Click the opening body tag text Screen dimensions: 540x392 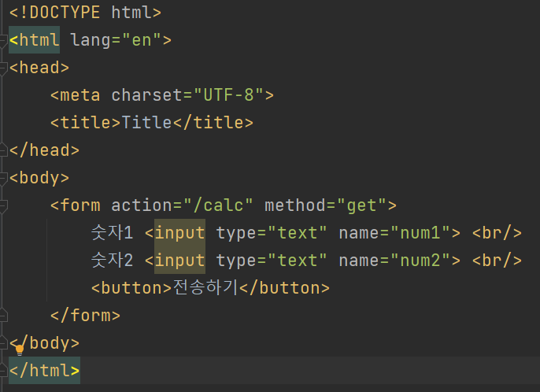[x=39, y=178]
